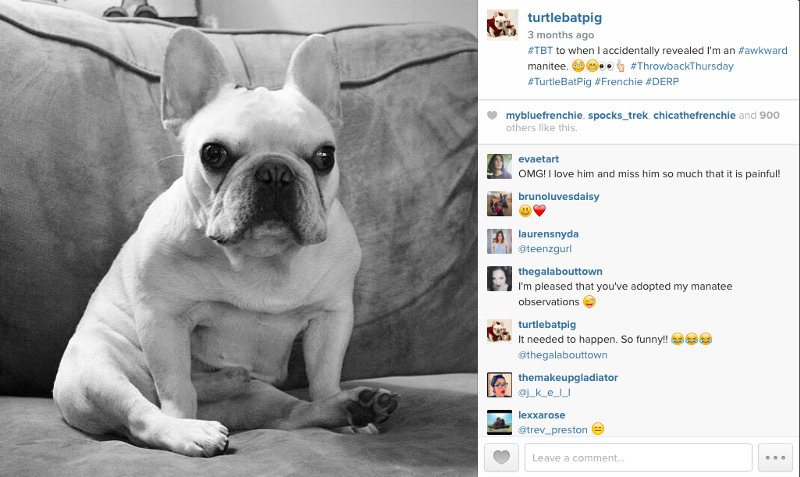Screen dimensions: 800x477
Task: Open lexxarose's avatar thumbnail
Action: pyautogui.click(x=499, y=422)
